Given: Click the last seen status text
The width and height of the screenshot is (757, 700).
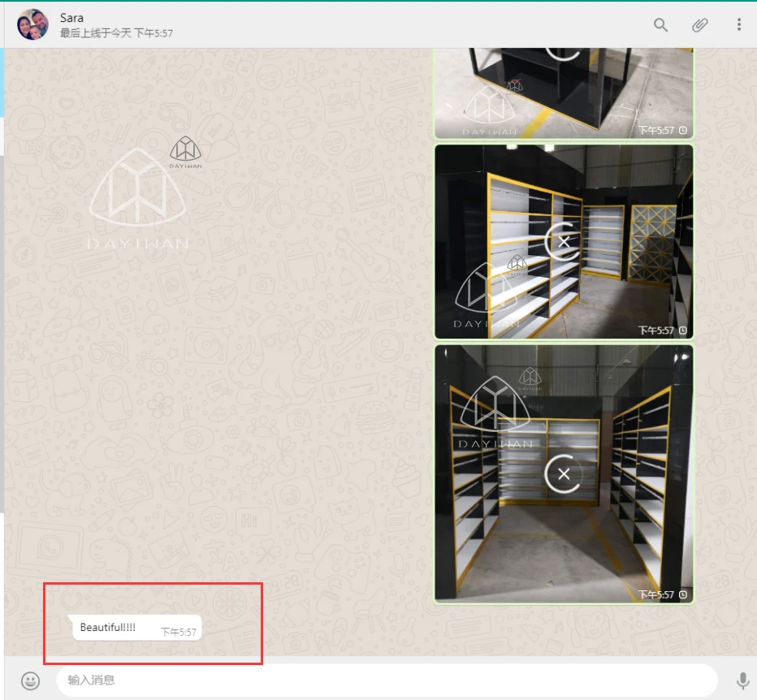Looking at the screenshot, I should click(116, 33).
